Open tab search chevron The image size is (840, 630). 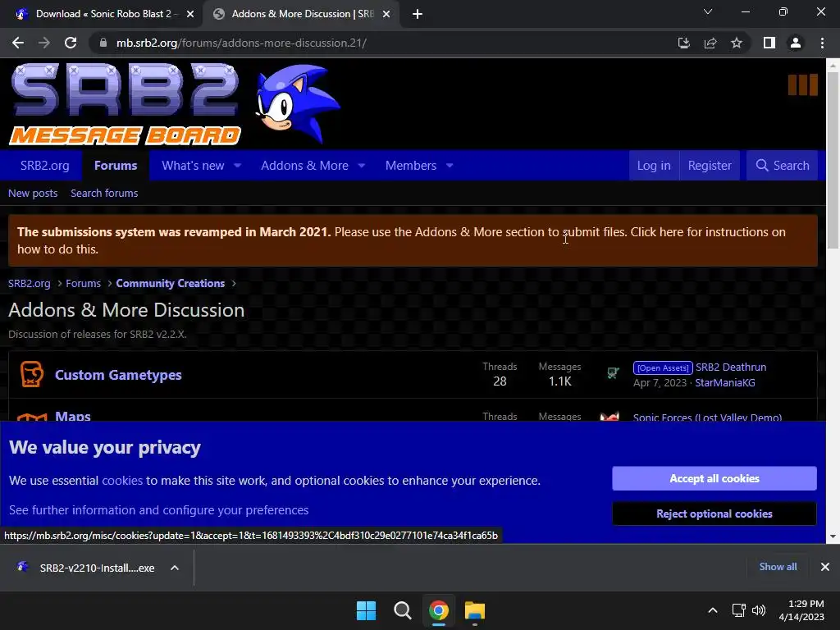[708, 11]
